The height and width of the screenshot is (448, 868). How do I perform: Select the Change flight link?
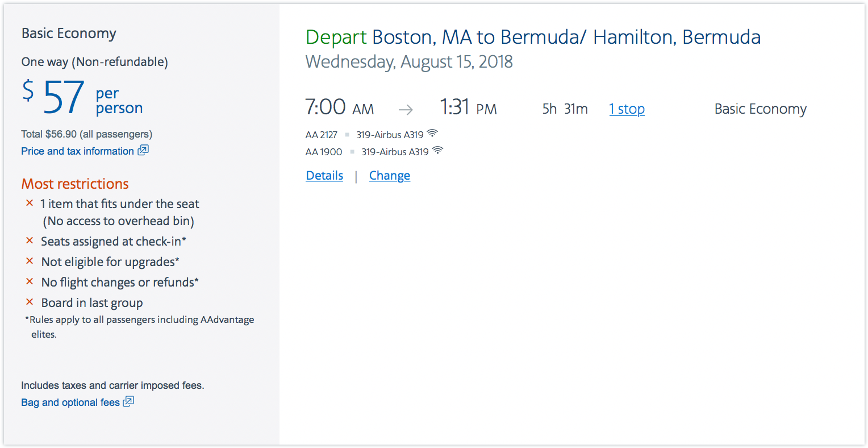(390, 176)
